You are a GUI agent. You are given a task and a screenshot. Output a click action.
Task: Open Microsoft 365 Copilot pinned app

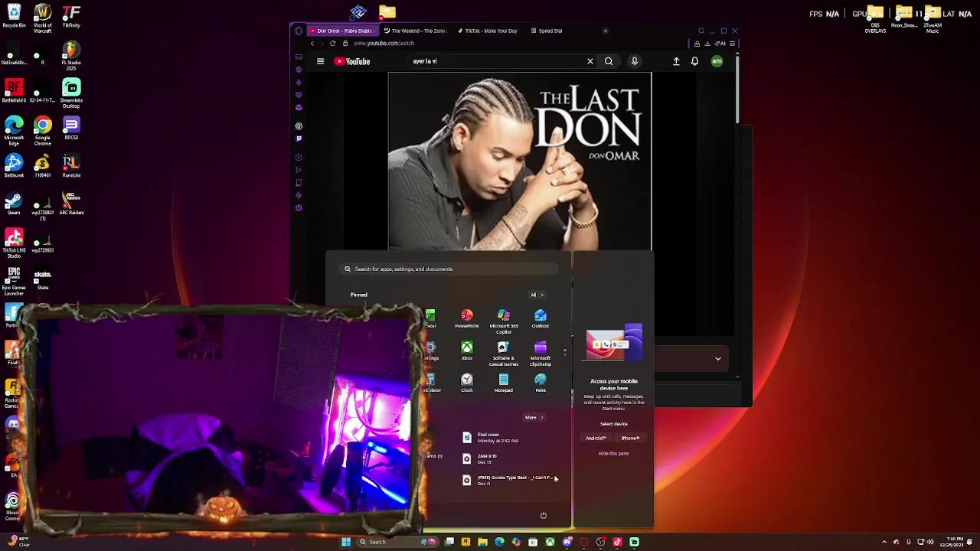(x=503, y=321)
